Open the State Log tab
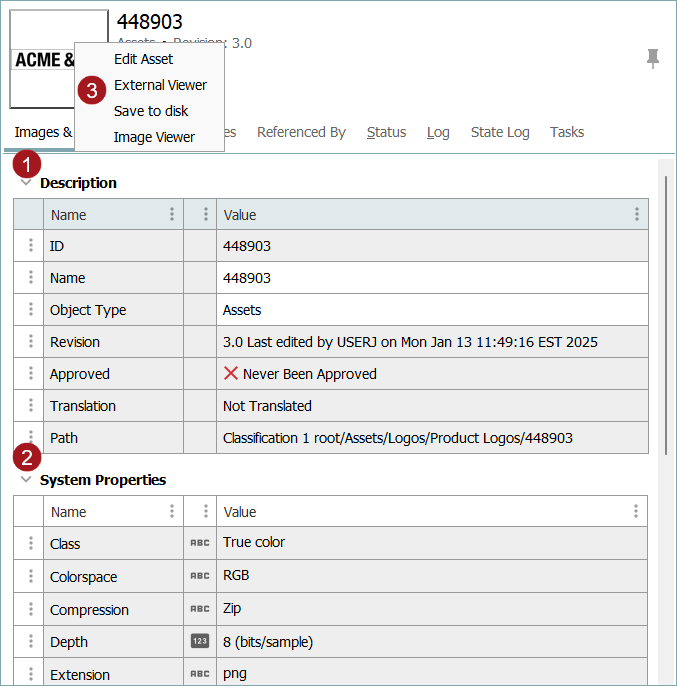 [499, 132]
